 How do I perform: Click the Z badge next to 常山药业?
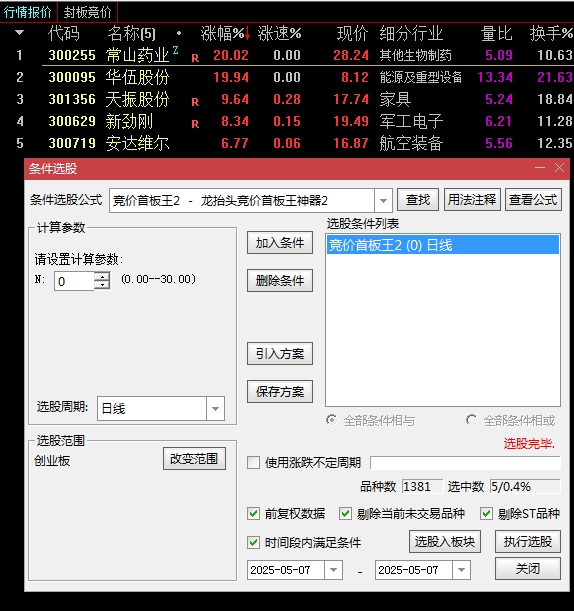tap(175, 50)
